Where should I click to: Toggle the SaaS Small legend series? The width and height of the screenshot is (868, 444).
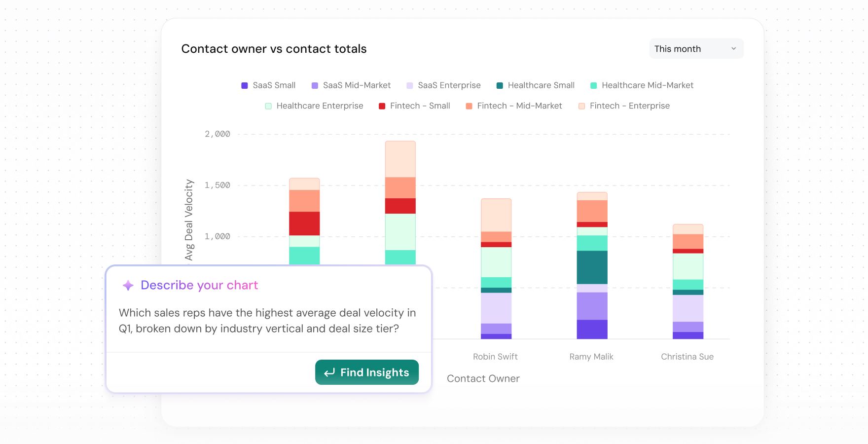268,85
